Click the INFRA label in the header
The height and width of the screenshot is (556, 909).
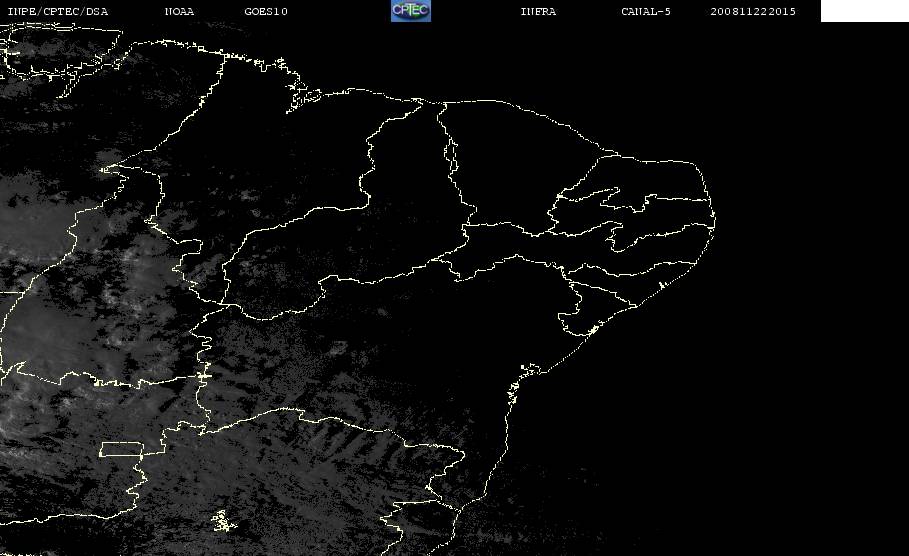tap(538, 11)
